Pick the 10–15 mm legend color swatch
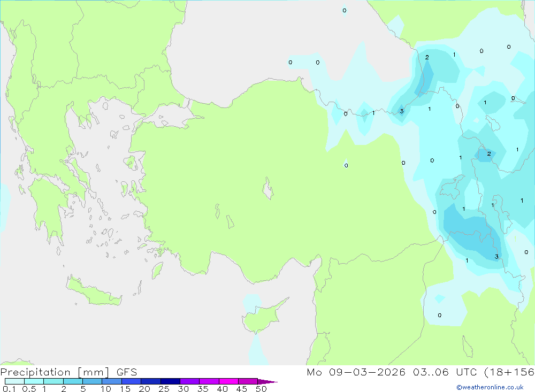This screenshot has height=392, width=535. tap(112, 381)
